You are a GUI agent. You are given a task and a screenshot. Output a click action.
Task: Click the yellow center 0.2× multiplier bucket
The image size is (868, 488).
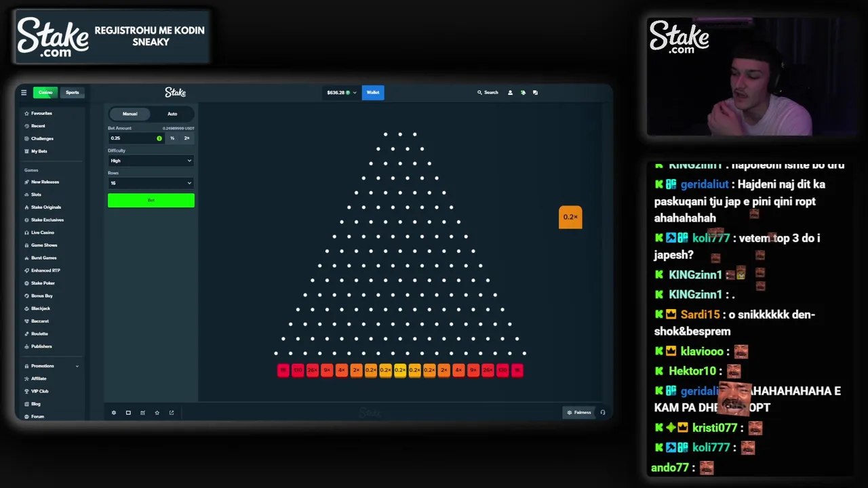tap(400, 370)
